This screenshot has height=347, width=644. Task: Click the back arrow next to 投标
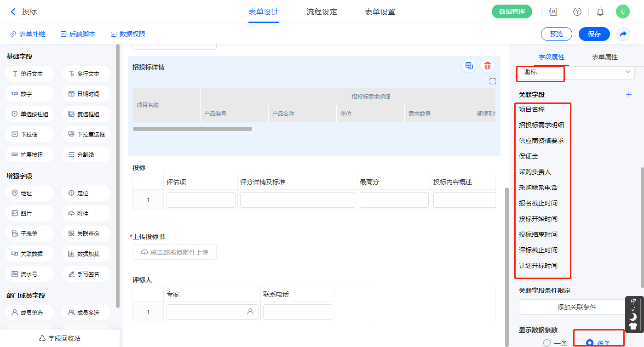[x=13, y=12]
